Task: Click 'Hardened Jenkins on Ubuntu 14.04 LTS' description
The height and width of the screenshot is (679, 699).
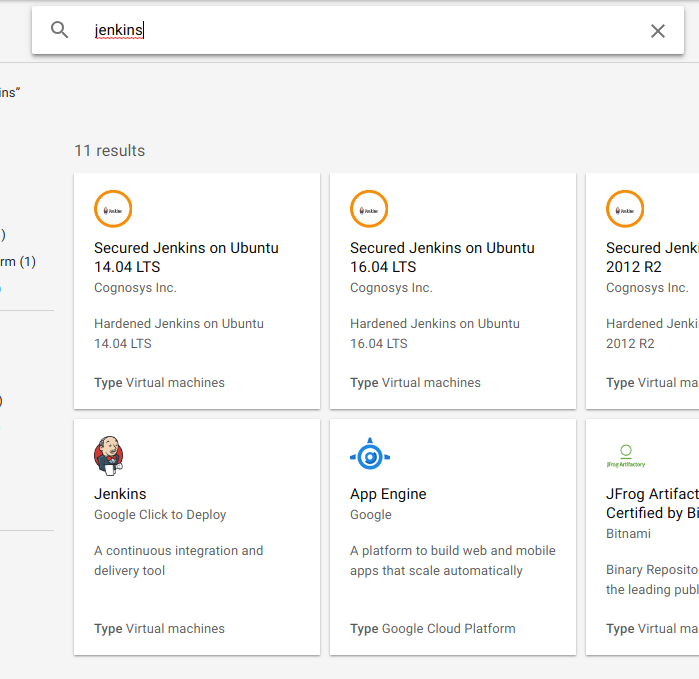Action: coord(178,333)
